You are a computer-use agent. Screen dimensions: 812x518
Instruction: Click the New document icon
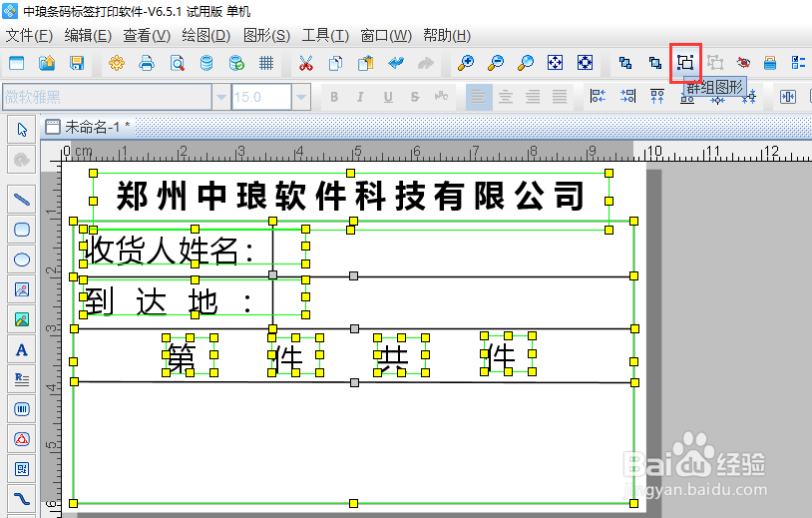(x=17, y=63)
